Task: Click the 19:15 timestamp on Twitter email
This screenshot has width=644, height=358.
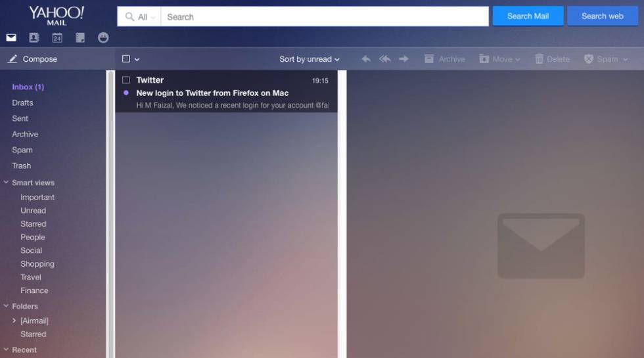Action: click(x=320, y=81)
